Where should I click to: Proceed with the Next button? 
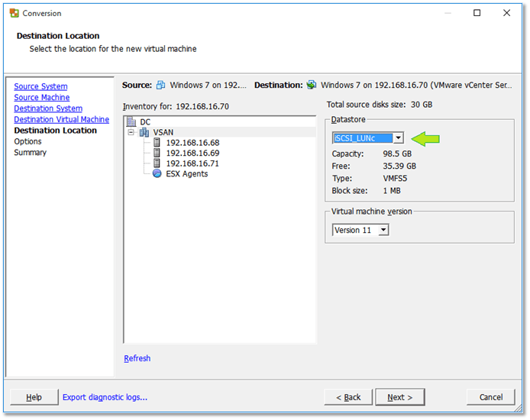click(x=400, y=397)
